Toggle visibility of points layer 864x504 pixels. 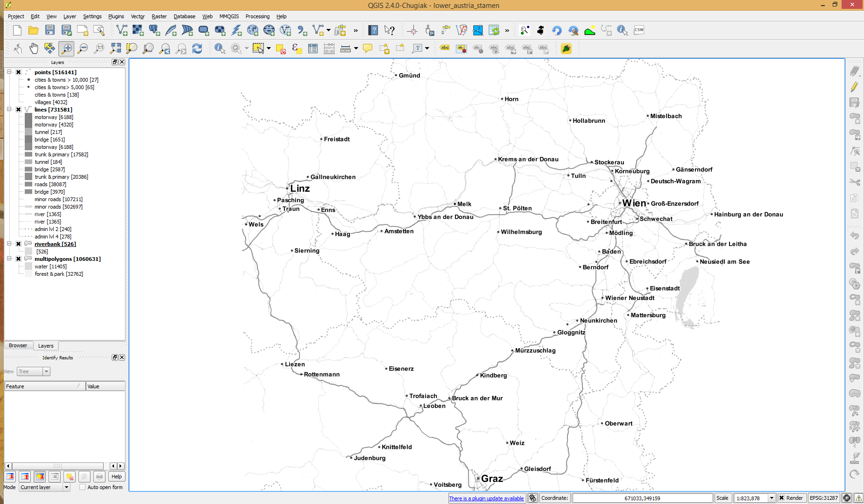[19, 72]
